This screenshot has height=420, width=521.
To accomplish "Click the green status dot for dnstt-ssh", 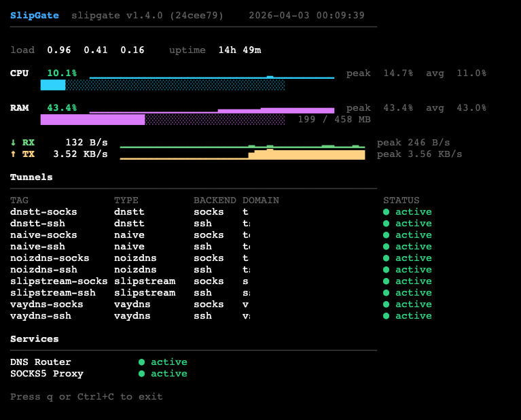I will [x=386, y=224].
